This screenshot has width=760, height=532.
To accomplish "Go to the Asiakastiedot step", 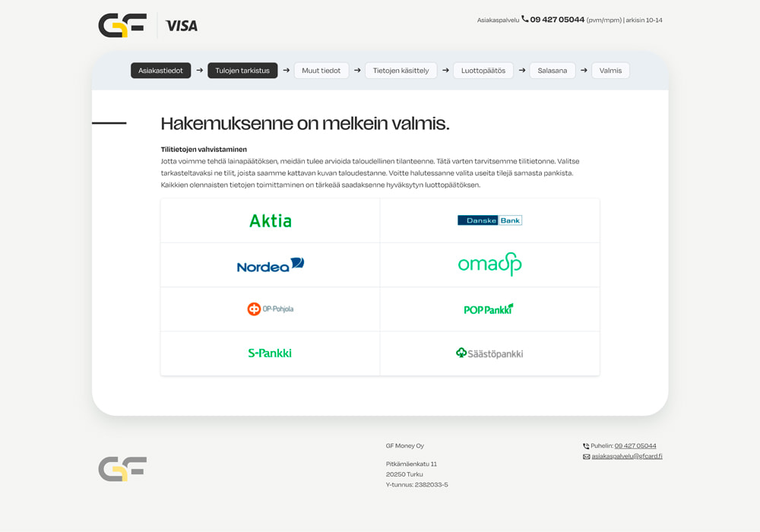I will (160, 71).
